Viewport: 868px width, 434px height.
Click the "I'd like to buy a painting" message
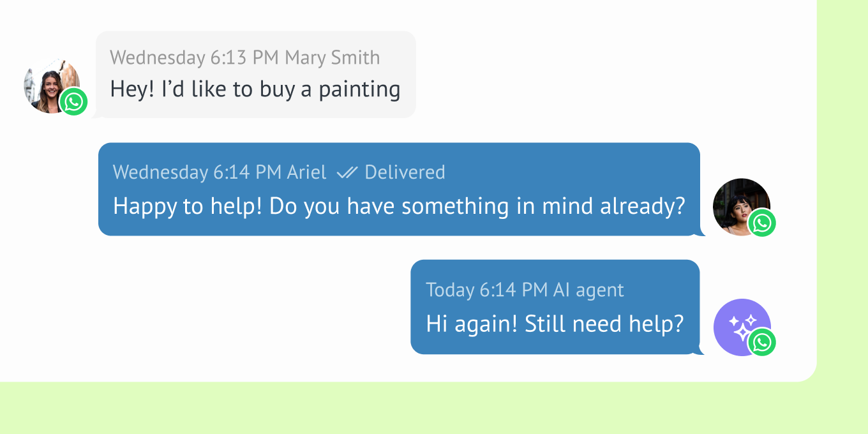pyautogui.click(x=255, y=89)
